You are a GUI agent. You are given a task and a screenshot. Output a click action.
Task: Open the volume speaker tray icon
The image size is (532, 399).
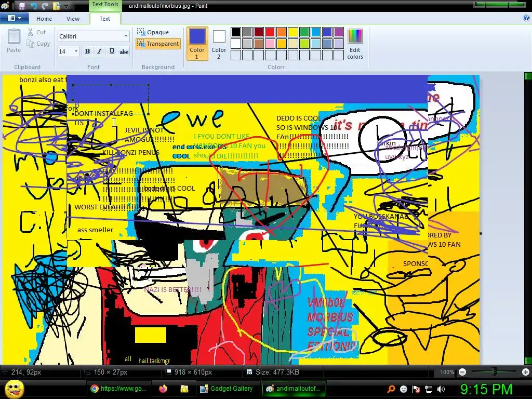[441, 389]
